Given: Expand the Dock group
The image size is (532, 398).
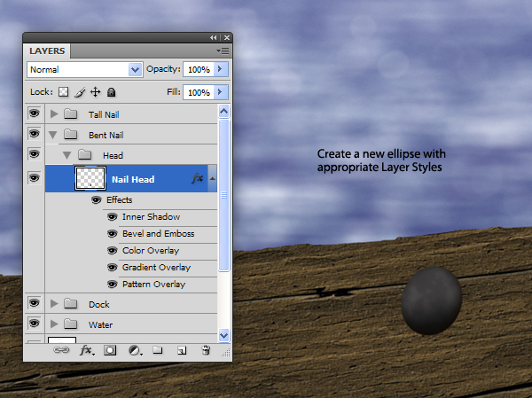Looking at the screenshot, I should [x=54, y=303].
